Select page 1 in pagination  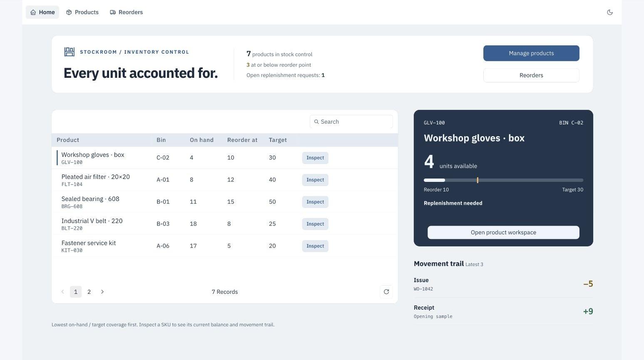click(76, 292)
